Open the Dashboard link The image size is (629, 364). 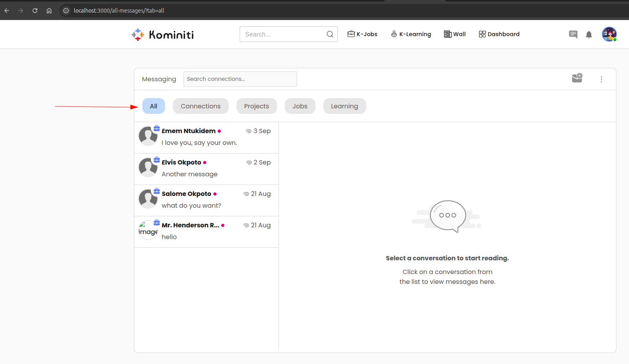coord(499,34)
